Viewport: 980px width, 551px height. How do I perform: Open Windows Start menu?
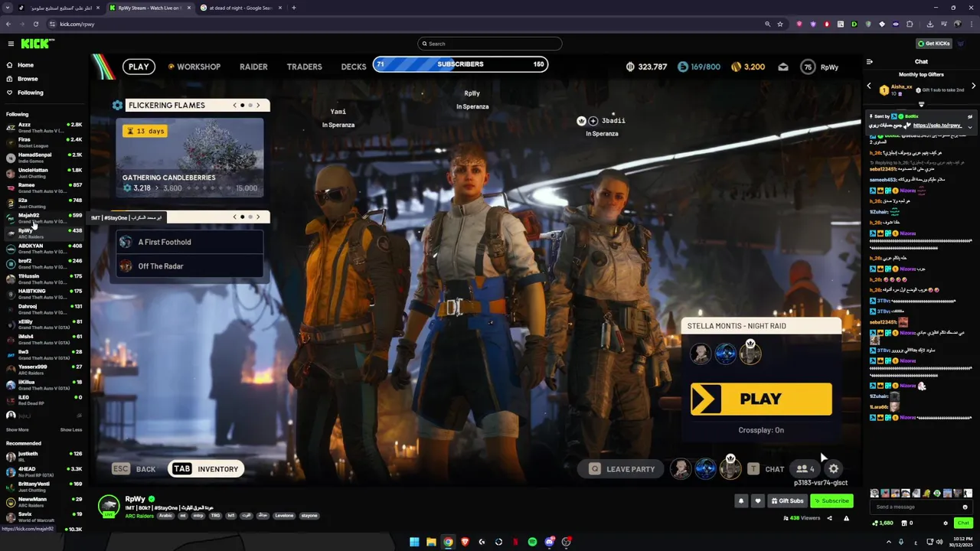414,542
